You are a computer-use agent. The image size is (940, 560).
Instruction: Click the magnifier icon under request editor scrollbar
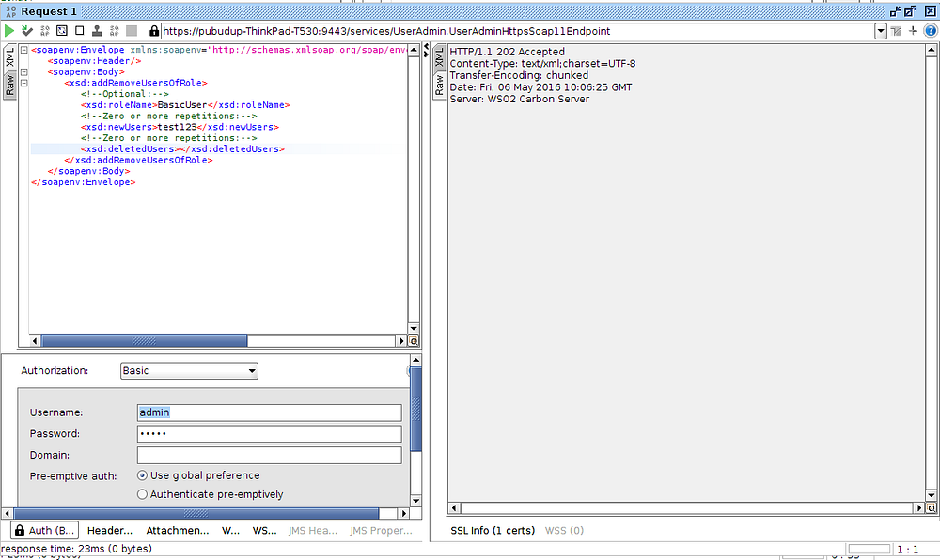[x=414, y=341]
